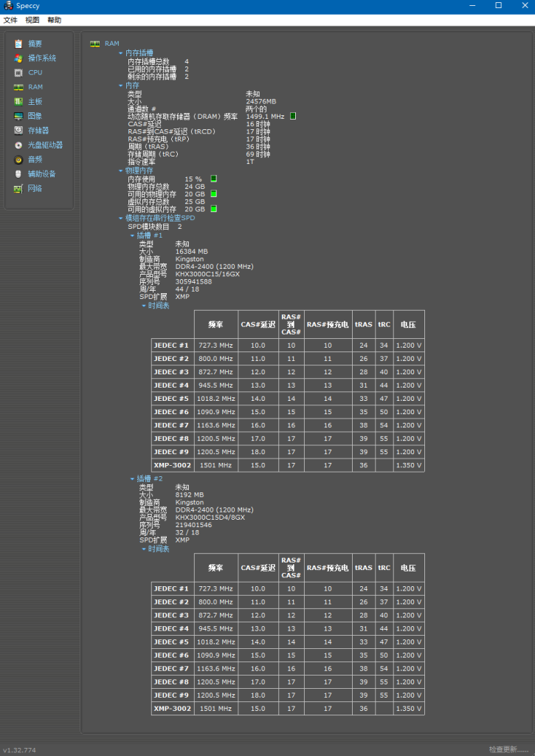Collapse the 内存插槽 memory slots section
535x756 pixels.
[x=121, y=53]
